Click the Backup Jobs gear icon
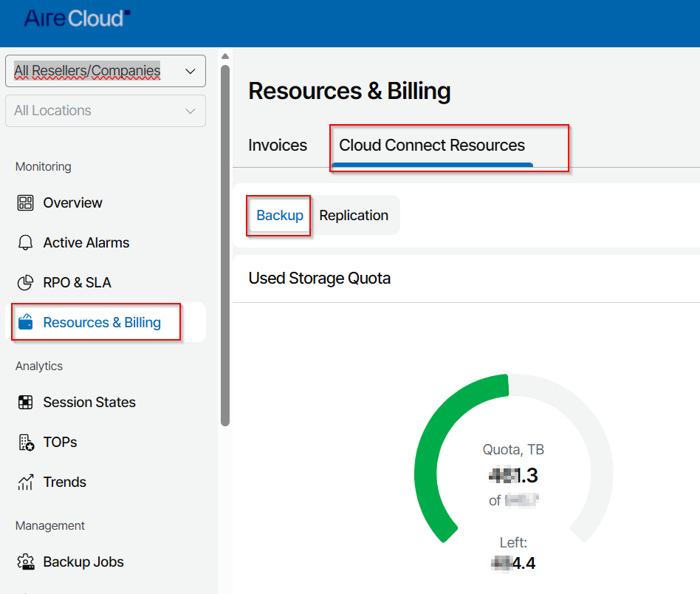This screenshot has width=700, height=594. tap(26, 561)
